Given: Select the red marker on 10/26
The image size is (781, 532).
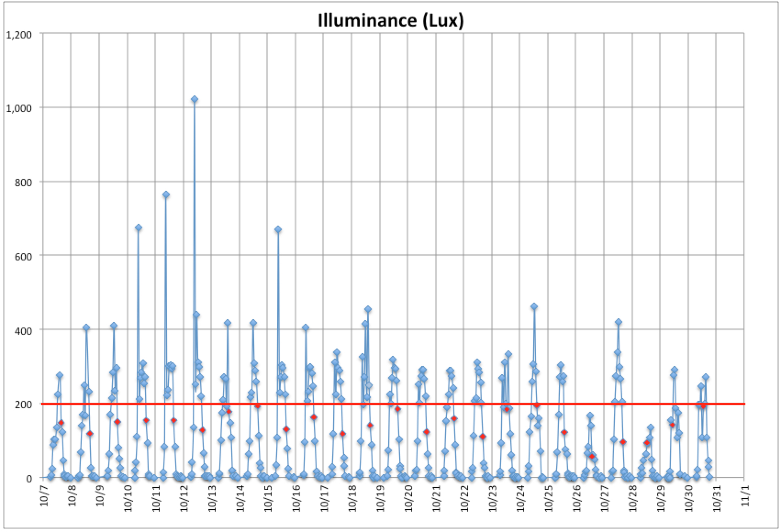Looking at the screenshot, I should click(591, 456).
